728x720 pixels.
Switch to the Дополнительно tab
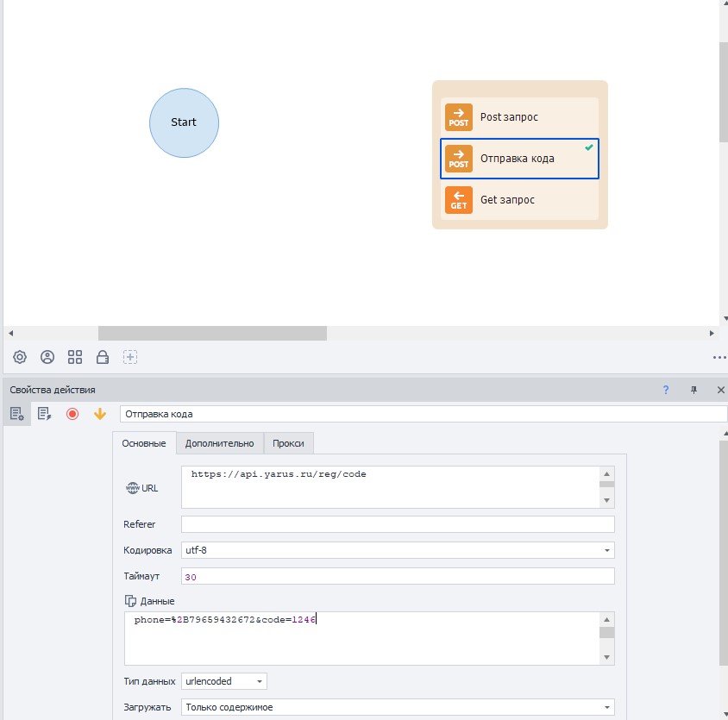(x=220, y=443)
